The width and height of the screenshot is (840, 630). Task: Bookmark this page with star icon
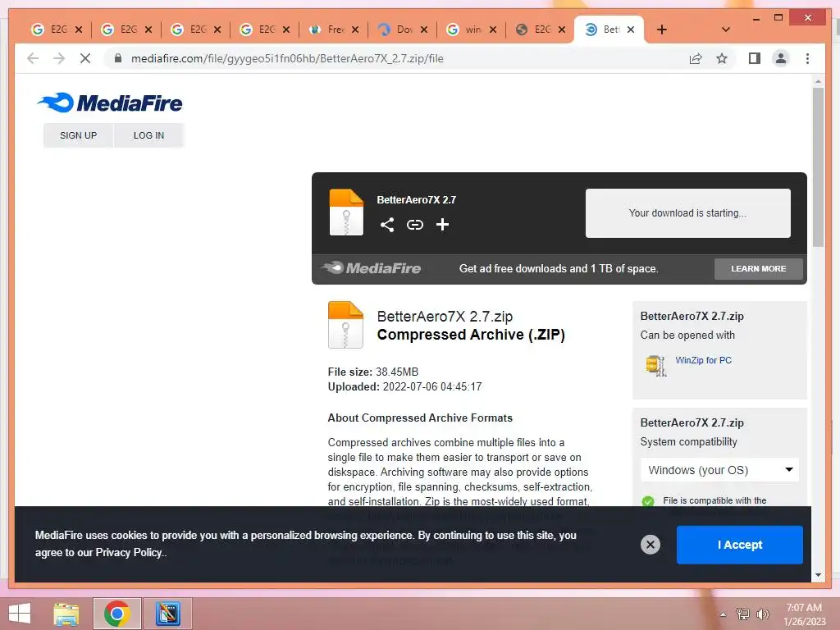[x=722, y=58]
